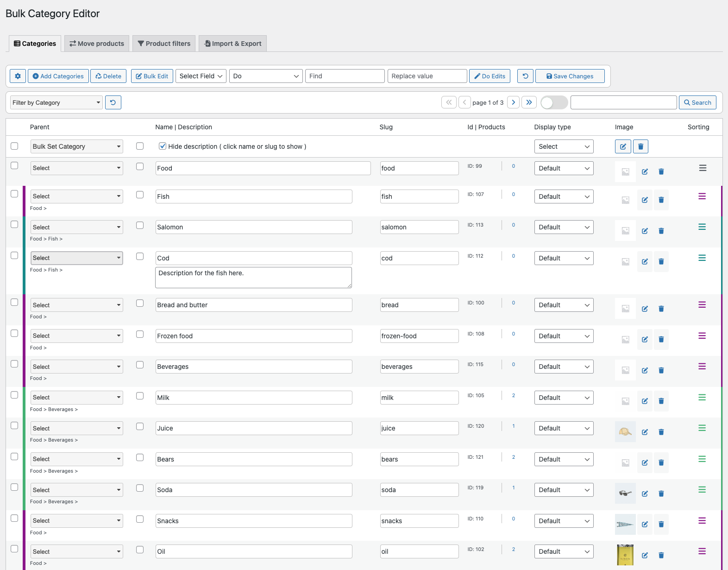Open settings with the gear icon
This screenshot has width=728, height=570.
tap(18, 76)
